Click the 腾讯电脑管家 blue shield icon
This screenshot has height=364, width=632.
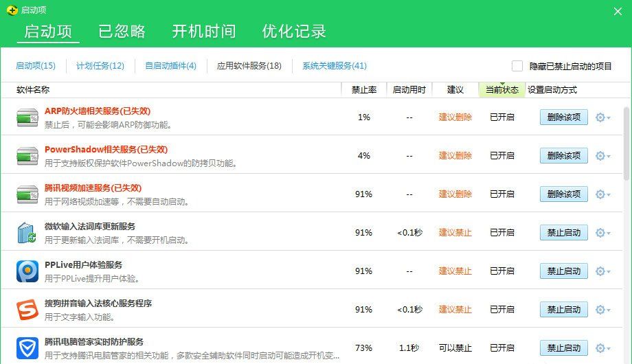pos(27,348)
